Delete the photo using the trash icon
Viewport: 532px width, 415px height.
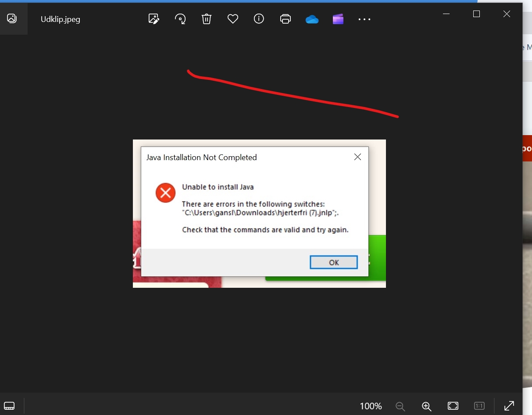coord(207,19)
